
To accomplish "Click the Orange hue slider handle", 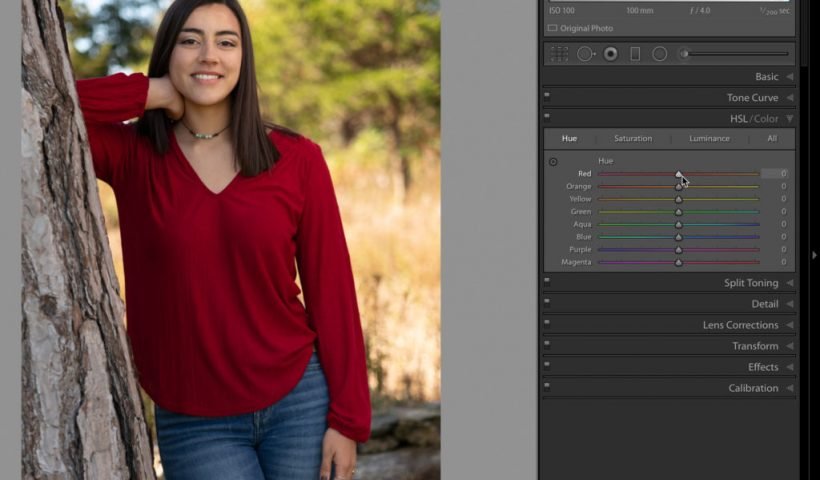I will [678, 187].
